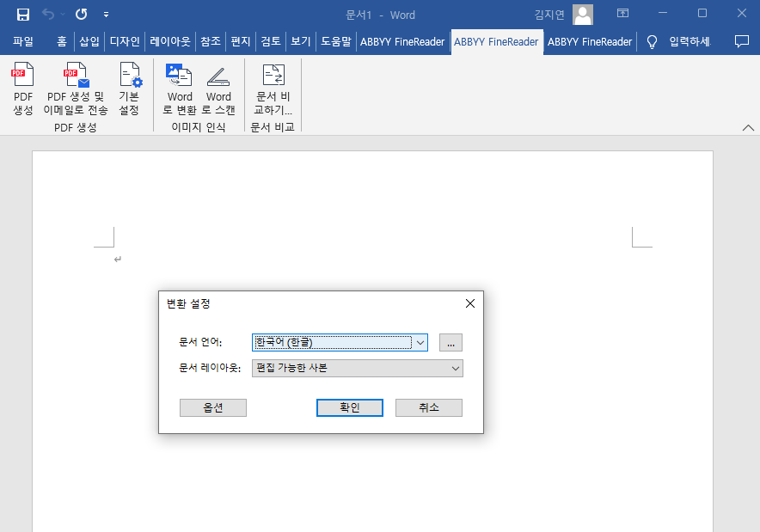Switch to the 디자인 tab

[125, 41]
